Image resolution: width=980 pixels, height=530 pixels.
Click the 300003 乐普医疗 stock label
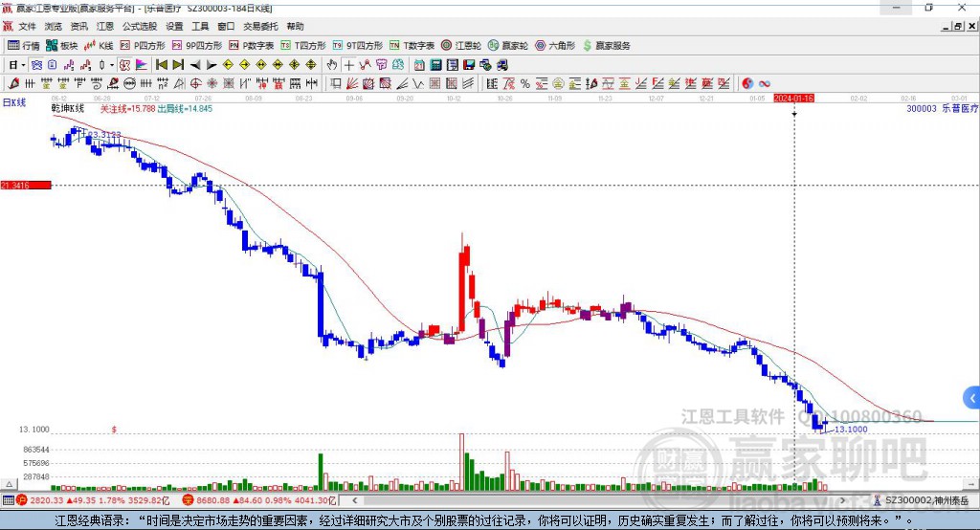tap(943, 109)
